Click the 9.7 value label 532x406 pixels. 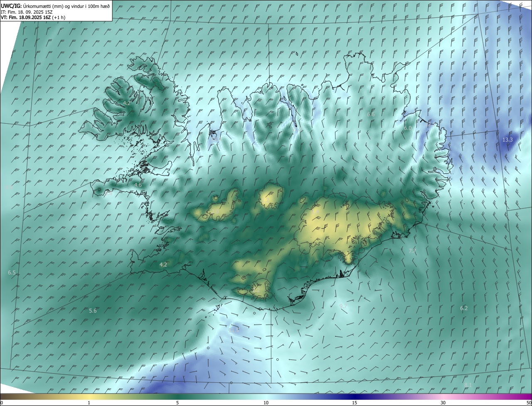(x=343, y=306)
